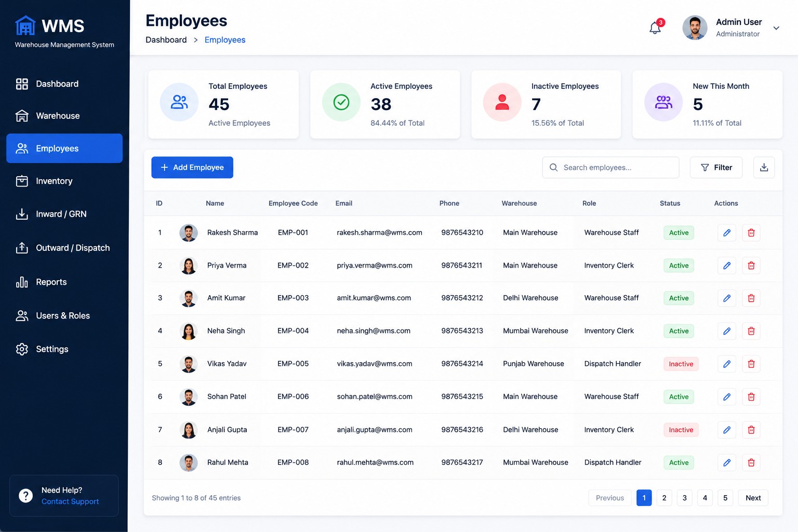The height and width of the screenshot is (532, 798).
Task: Select employee code EMP-006
Action: click(293, 397)
